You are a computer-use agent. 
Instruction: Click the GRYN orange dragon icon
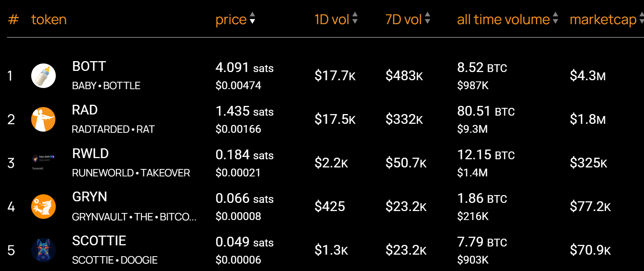tap(43, 206)
